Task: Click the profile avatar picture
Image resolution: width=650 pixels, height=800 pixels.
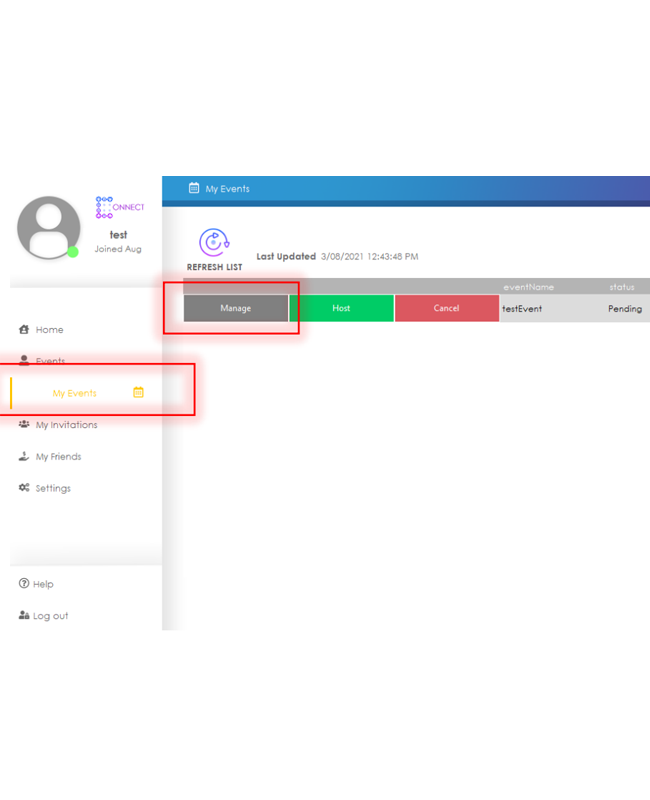Action: 49,227
